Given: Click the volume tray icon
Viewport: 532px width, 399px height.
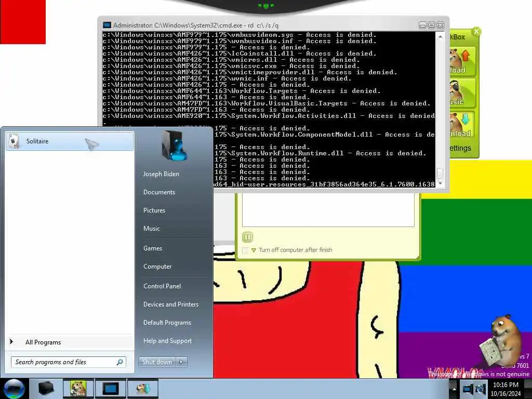Looking at the screenshot, I should (x=481, y=389).
